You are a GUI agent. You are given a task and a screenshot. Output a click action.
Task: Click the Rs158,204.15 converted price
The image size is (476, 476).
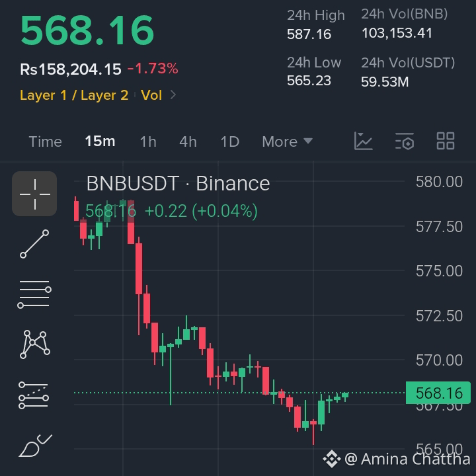click(71, 69)
